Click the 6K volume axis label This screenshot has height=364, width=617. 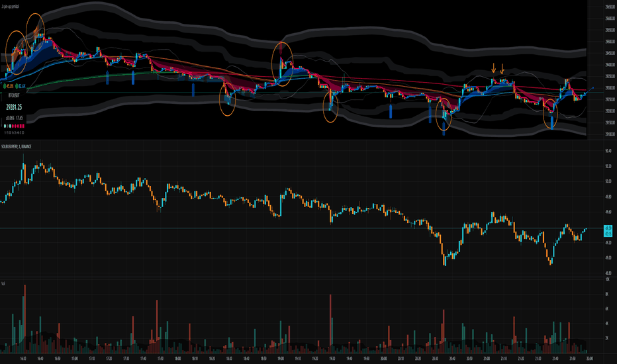(606, 309)
